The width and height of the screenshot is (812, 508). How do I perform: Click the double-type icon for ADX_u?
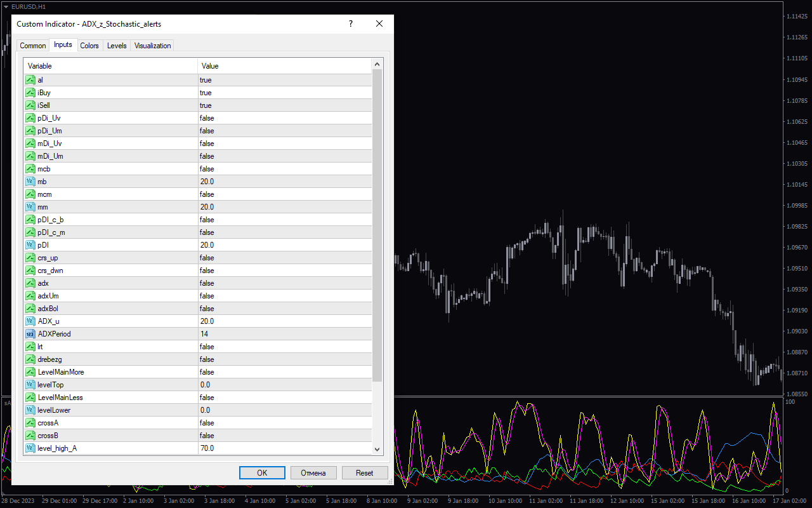click(30, 321)
